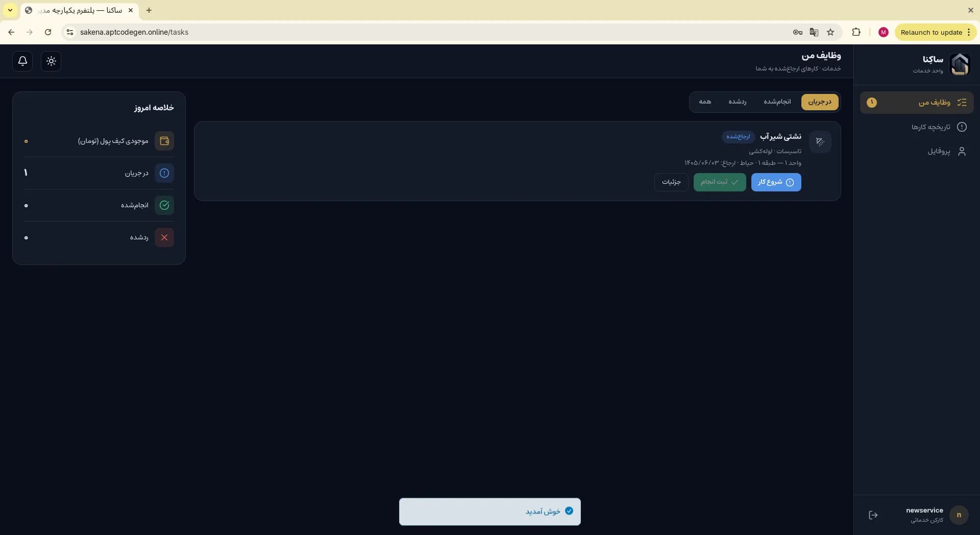Open the translate page icon
The height and width of the screenshot is (535, 980).
tap(814, 32)
